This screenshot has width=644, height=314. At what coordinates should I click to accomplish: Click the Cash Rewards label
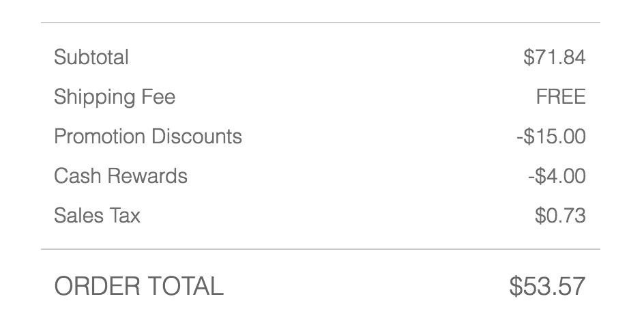[x=120, y=176]
